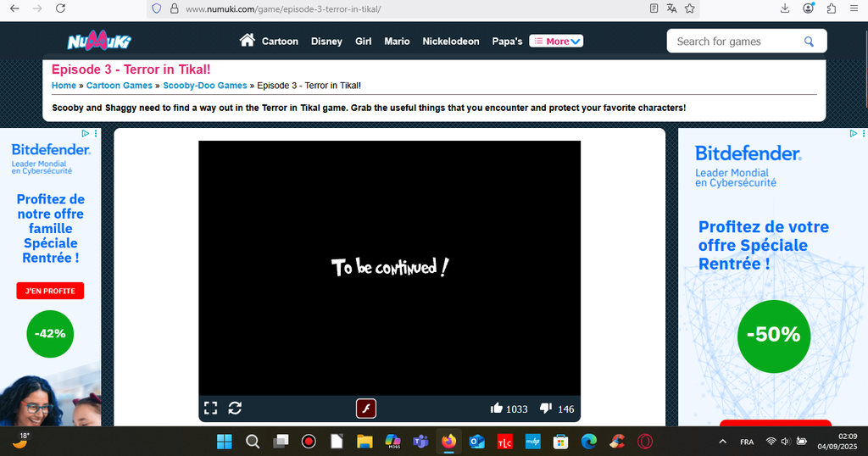Open the More games dropdown

tap(556, 41)
